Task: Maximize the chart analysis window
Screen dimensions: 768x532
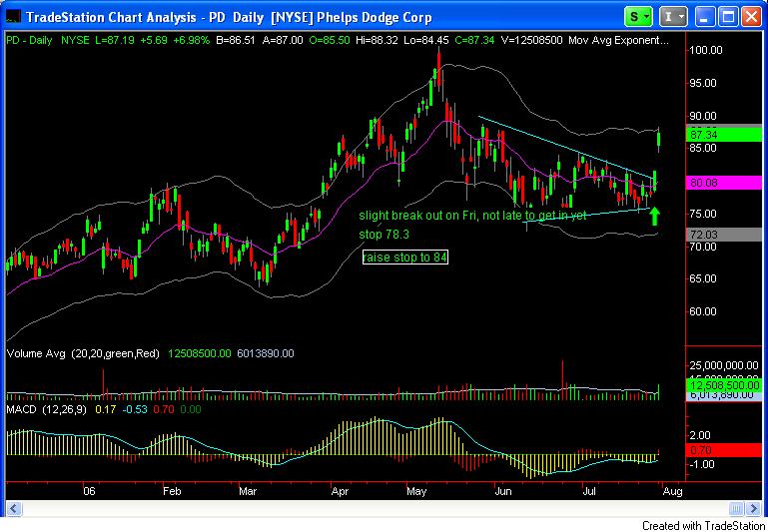Action: click(728, 18)
